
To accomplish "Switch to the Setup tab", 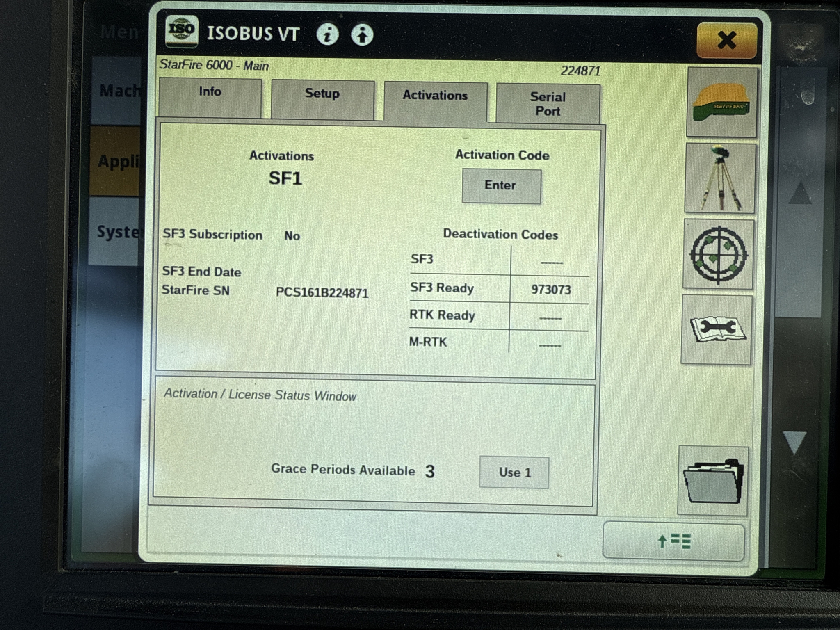I will coord(322,100).
